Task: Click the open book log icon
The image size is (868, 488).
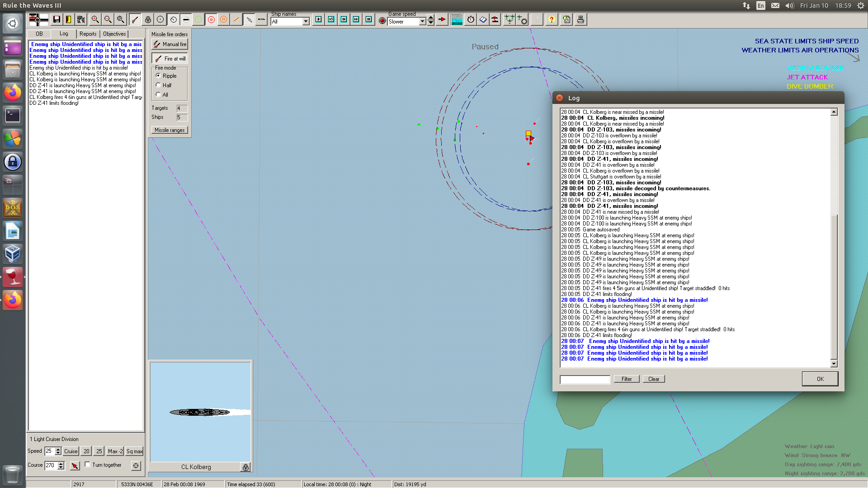Action: 483,19
